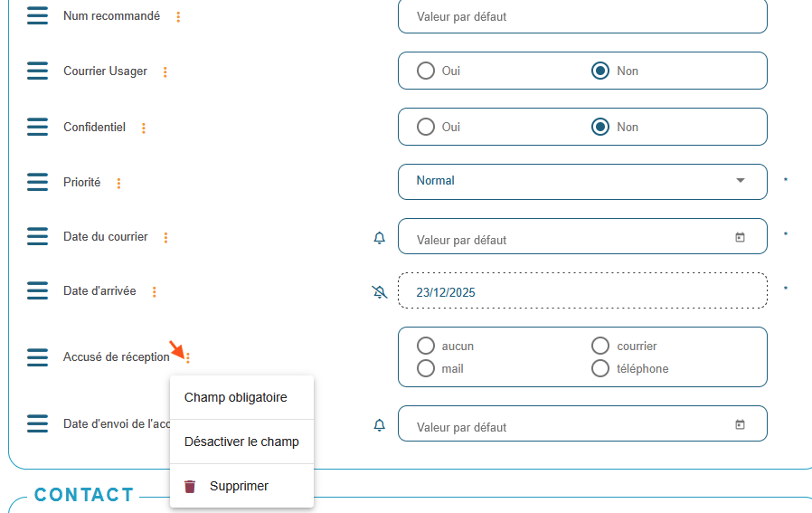
Task: Open the three-dot menu for Courrier Usager
Action: tap(165, 71)
